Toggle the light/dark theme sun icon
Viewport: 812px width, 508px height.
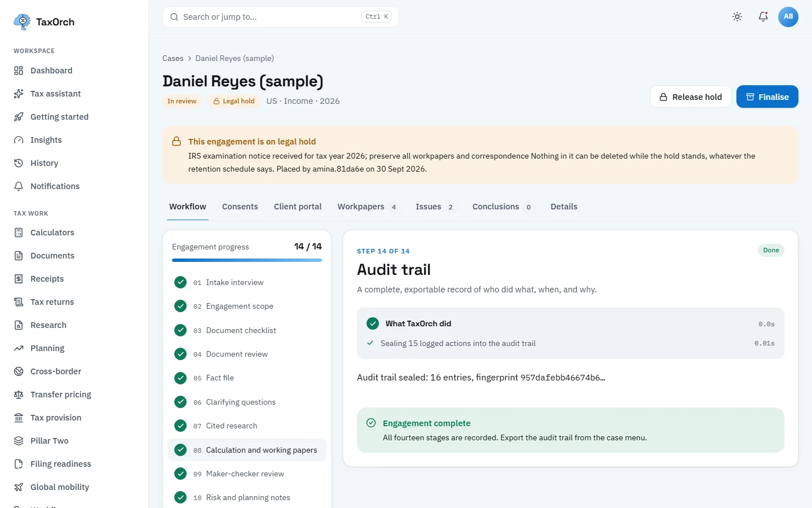coord(737,17)
